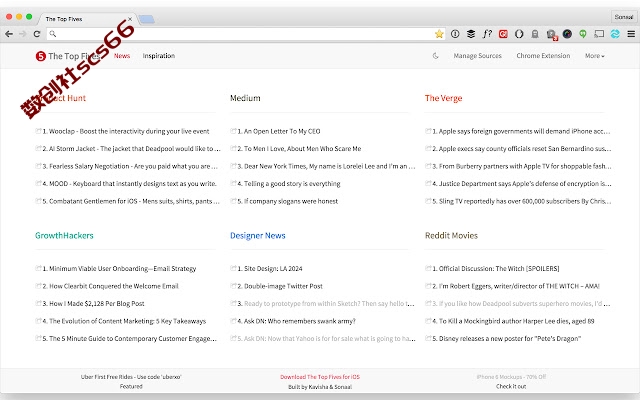Open the GrowthHackers section heading
Image resolution: width=640 pixels, height=400 pixels.
[64, 236]
